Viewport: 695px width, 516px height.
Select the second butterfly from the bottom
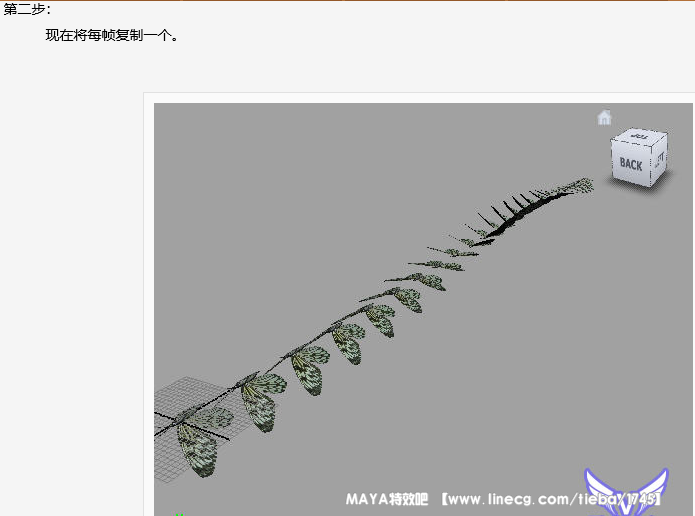pyautogui.click(x=262, y=403)
